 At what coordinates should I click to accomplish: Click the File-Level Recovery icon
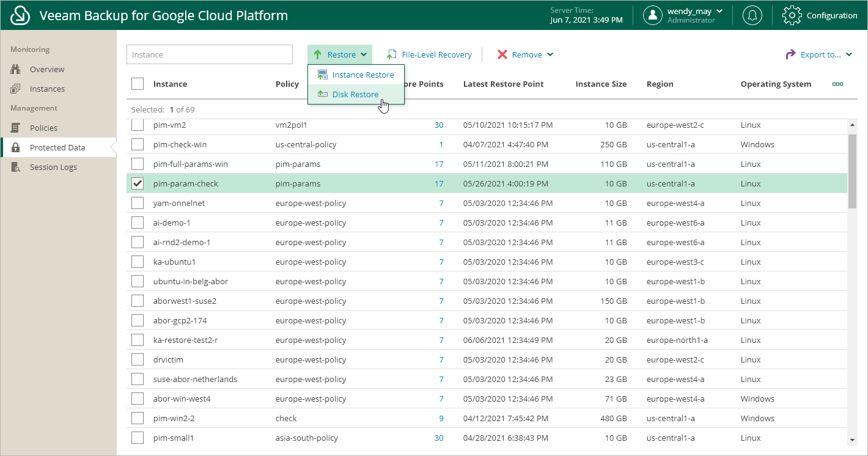(391, 54)
